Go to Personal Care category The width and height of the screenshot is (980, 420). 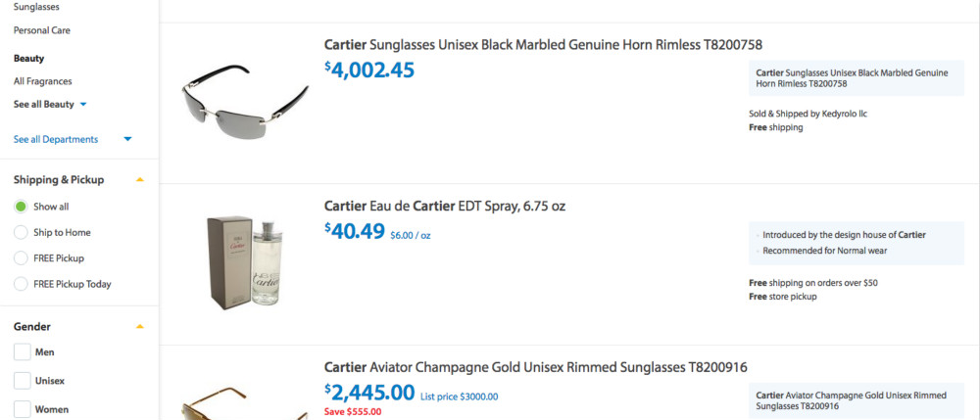[42, 30]
